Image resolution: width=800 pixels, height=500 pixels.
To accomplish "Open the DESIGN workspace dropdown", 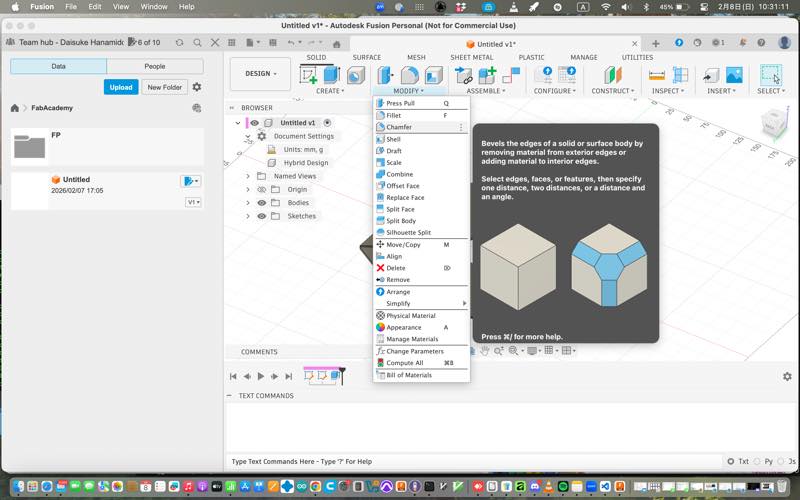I will tap(260, 74).
